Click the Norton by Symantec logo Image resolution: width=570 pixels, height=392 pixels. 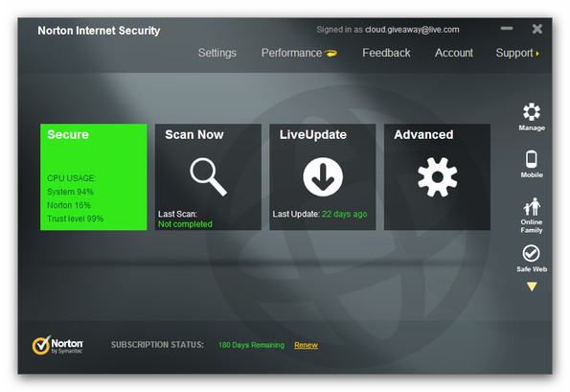pos(57,345)
